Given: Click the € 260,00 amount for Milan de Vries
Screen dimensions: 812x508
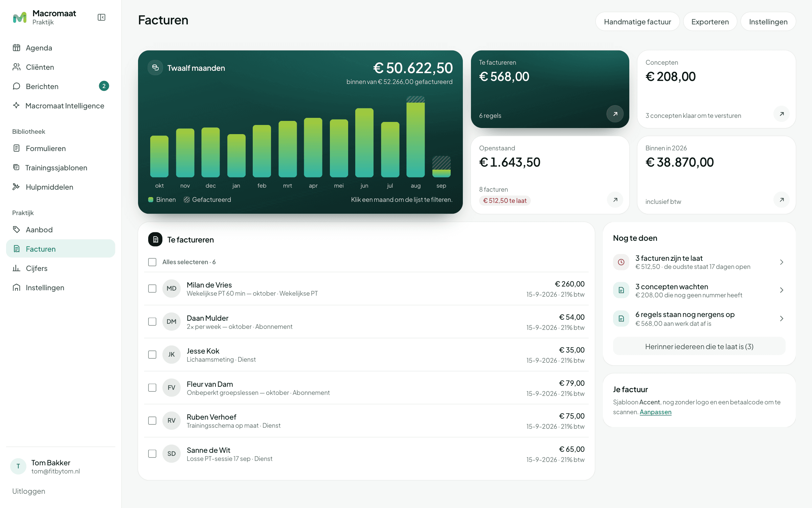Looking at the screenshot, I should (570, 284).
